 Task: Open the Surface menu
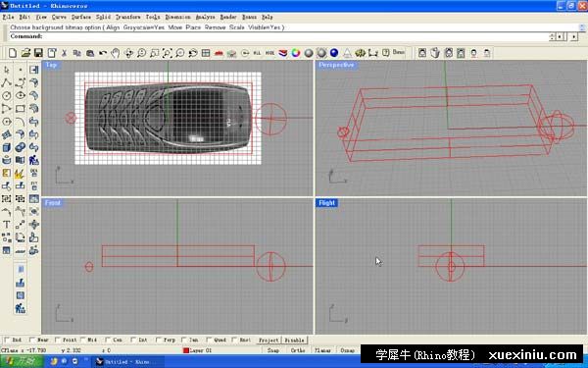(81, 17)
